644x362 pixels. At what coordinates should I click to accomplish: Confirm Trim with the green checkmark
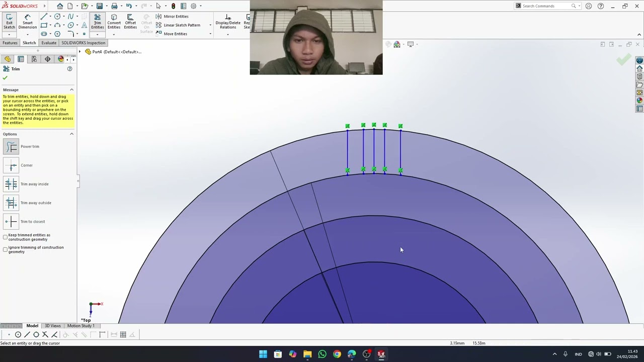tap(5, 77)
